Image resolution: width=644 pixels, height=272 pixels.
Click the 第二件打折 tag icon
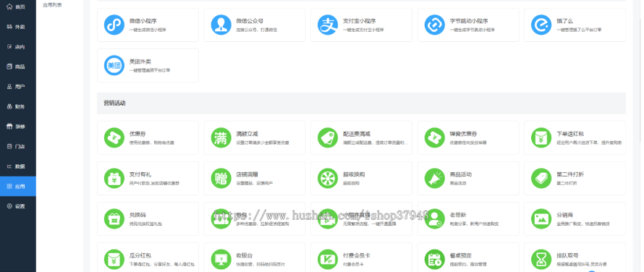541,179
